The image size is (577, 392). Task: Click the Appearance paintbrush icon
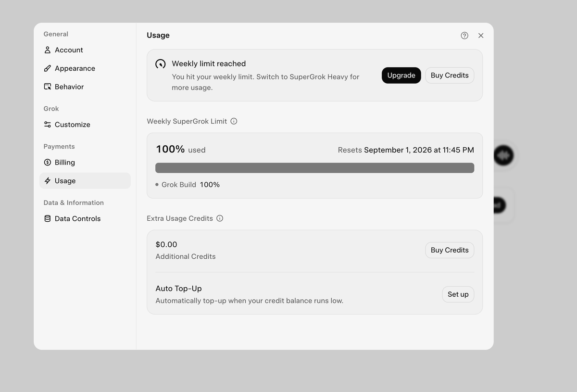(48, 68)
